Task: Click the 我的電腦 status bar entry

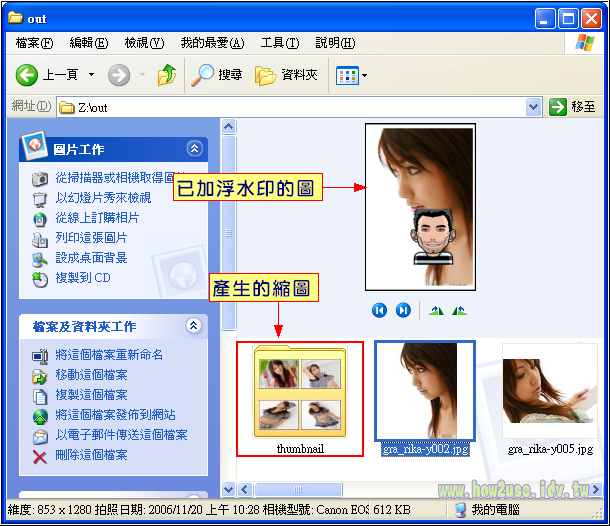Action: (487, 509)
